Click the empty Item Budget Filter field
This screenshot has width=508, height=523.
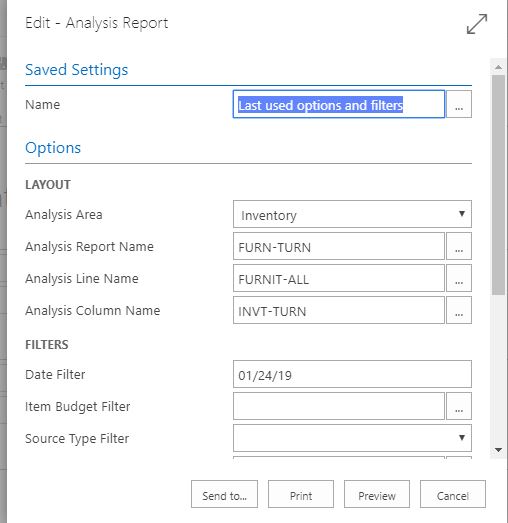click(339, 406)
